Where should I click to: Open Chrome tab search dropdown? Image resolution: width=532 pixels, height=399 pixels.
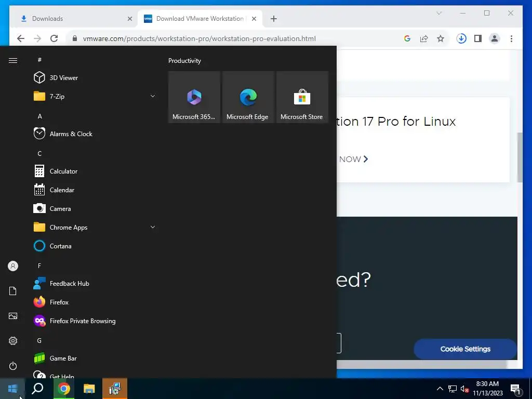[438, 13]
